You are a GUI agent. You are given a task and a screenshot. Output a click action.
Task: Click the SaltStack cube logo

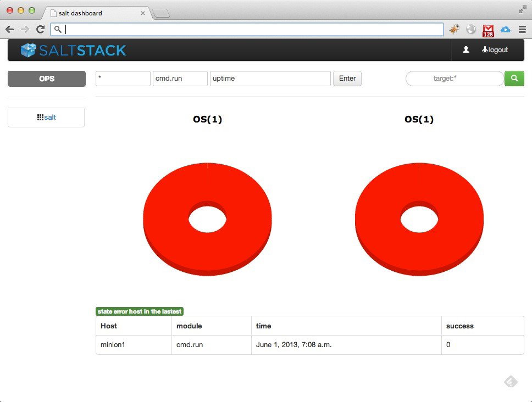click(x=27, y=50)
